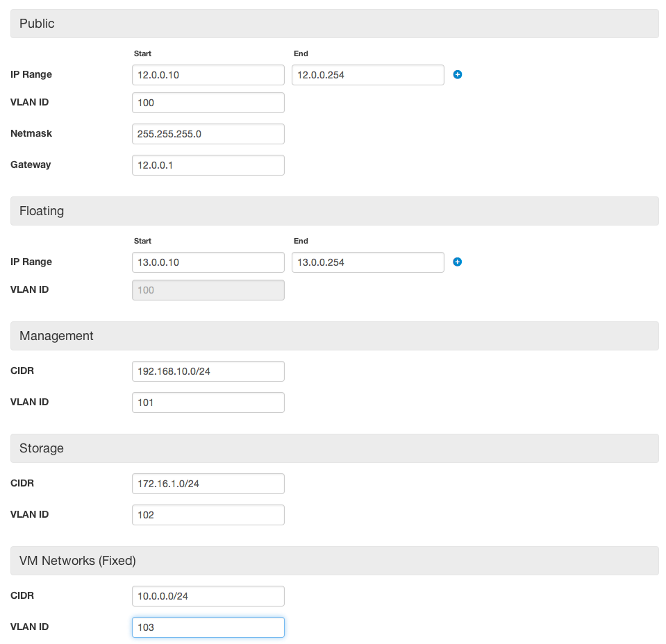Select the Management VLAN ID field 101
Screen dimensions: 666x644
(x=208, y=402)
